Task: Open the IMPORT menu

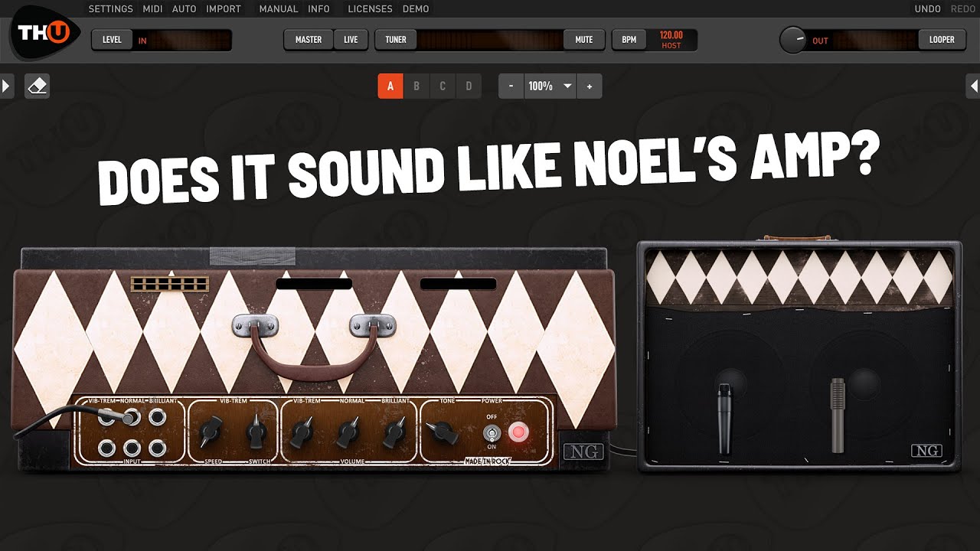Action: tap(224, 9)
